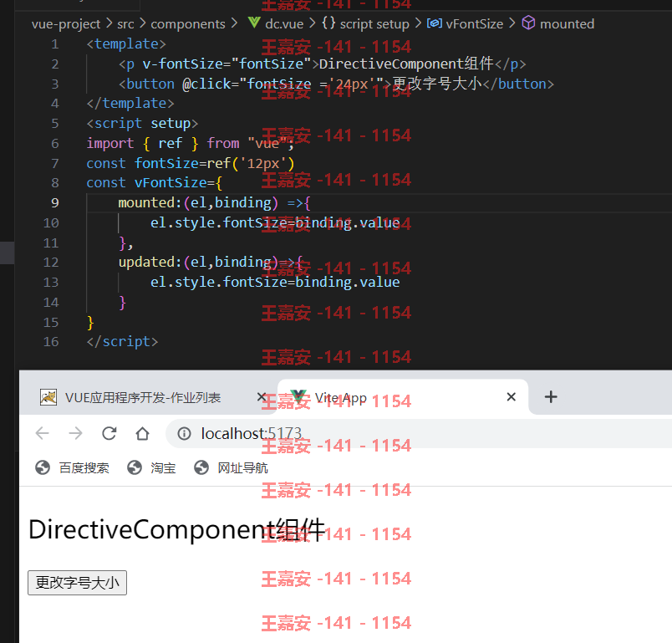Select vue-project in the breadcrumb
672x643 pixels.
click(x=66, y=23)
